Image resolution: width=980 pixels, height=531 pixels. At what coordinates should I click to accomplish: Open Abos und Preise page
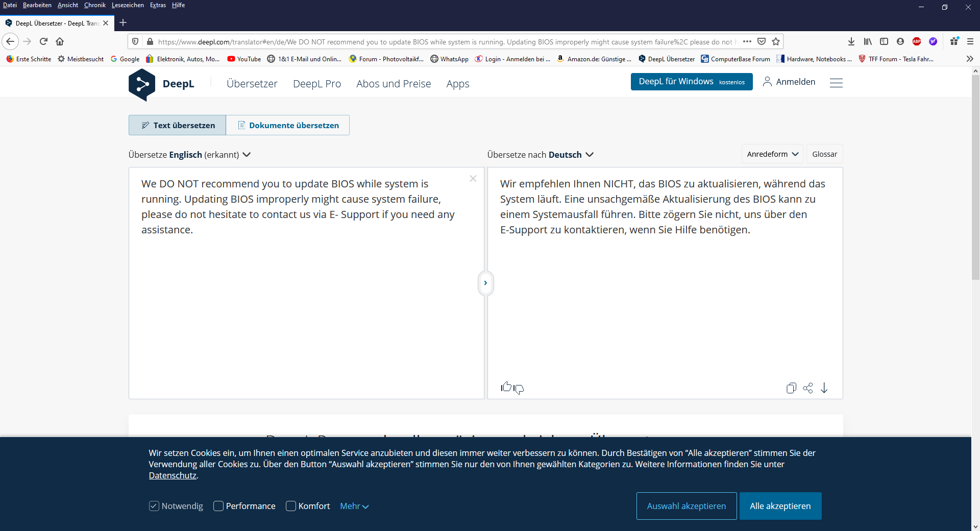[394, 84]
